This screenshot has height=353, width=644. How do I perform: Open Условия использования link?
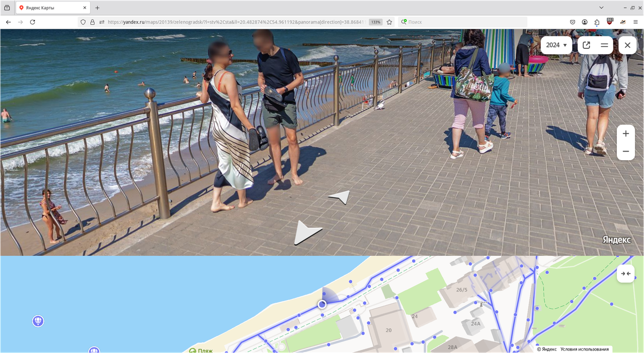pyautogui.click(x=585, y=349)
